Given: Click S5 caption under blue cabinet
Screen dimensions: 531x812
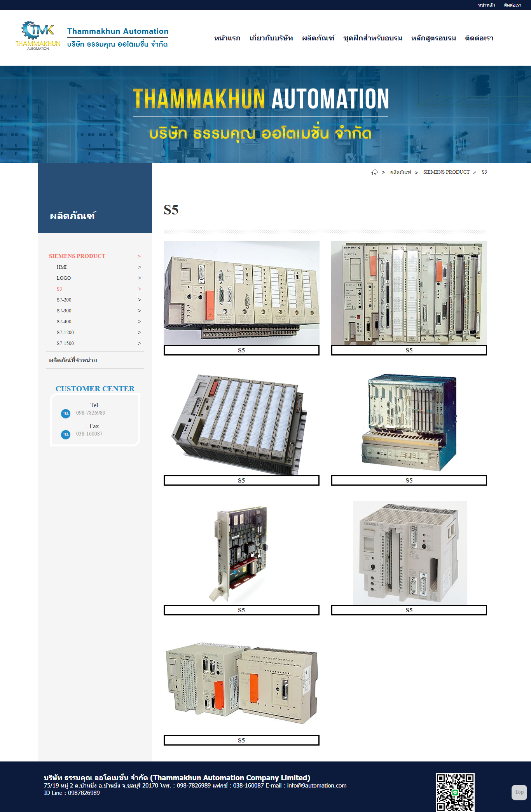Looking at the screenshot, I should pyautogui.click(x=409, y=481).
